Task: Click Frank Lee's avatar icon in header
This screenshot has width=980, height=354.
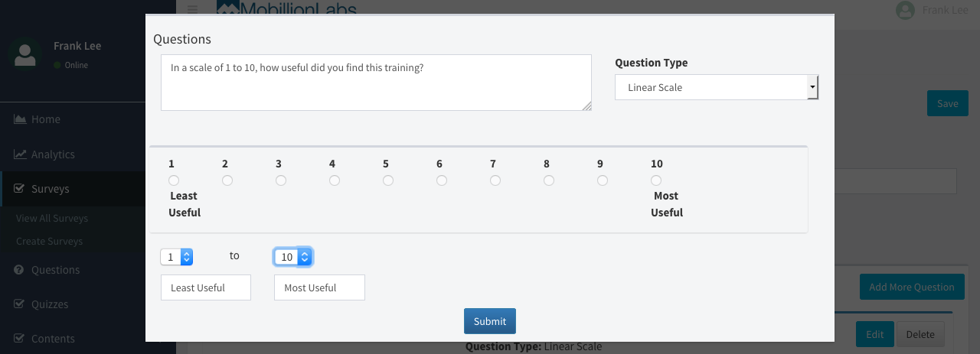Action: coord(906,10)
